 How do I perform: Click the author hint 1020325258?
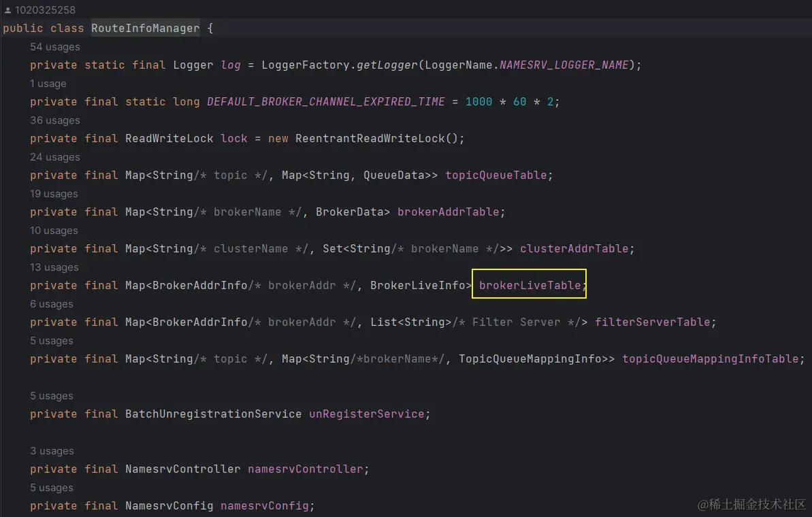[x=45, y=10]
